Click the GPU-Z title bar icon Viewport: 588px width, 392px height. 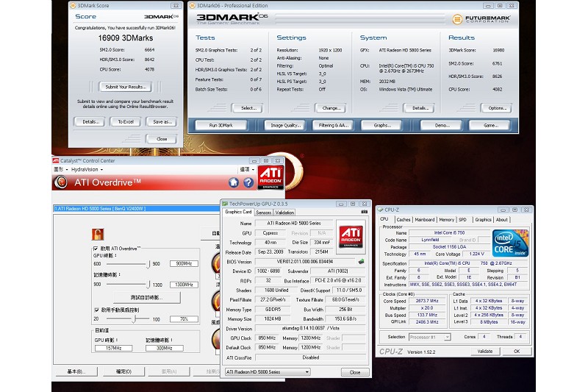(225, 204)
